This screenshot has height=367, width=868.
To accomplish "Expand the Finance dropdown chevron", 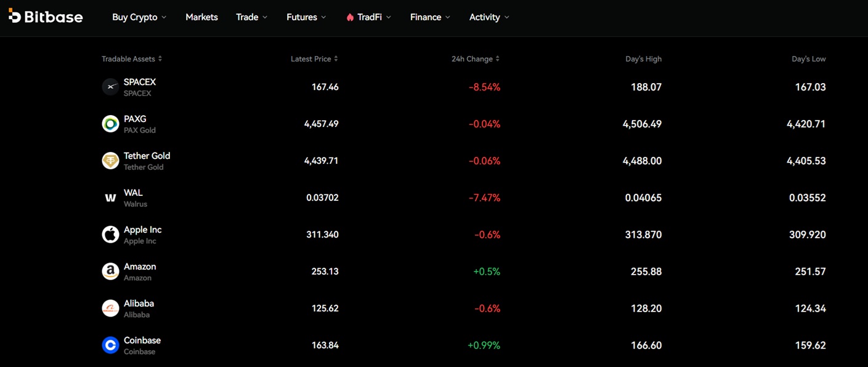I will click(448, 17).
